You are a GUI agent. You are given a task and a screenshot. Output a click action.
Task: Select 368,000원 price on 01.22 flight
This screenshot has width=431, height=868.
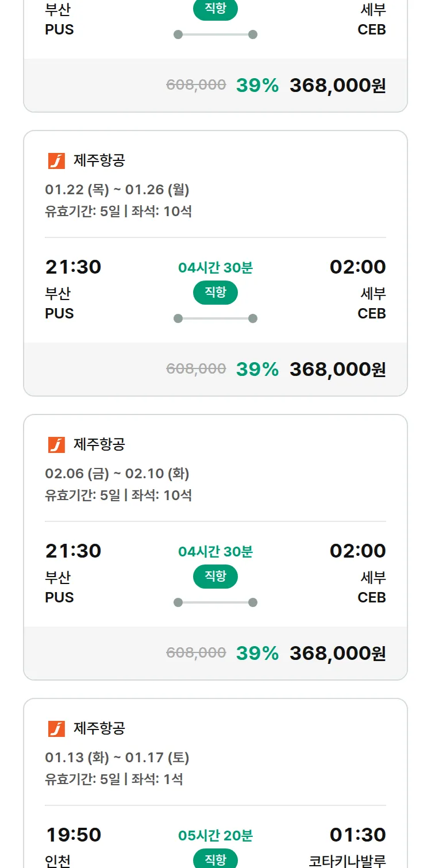pos(337,369)
